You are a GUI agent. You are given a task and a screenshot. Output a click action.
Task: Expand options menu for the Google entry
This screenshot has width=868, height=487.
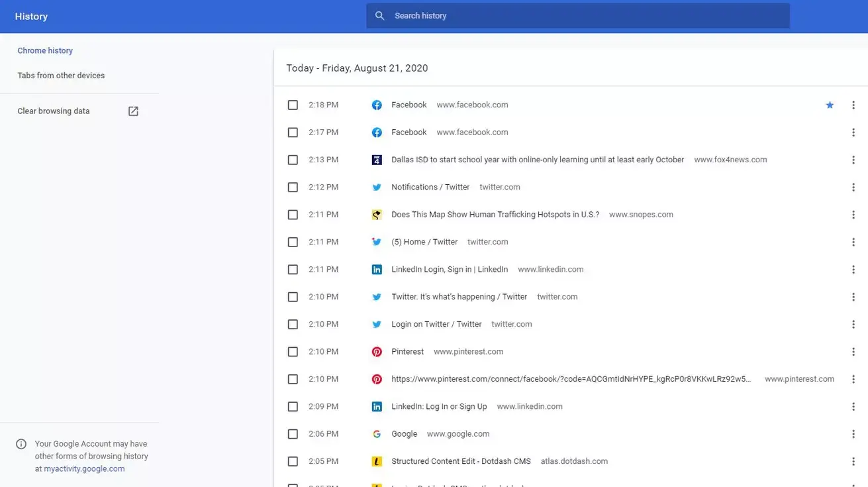coord(853,434)
